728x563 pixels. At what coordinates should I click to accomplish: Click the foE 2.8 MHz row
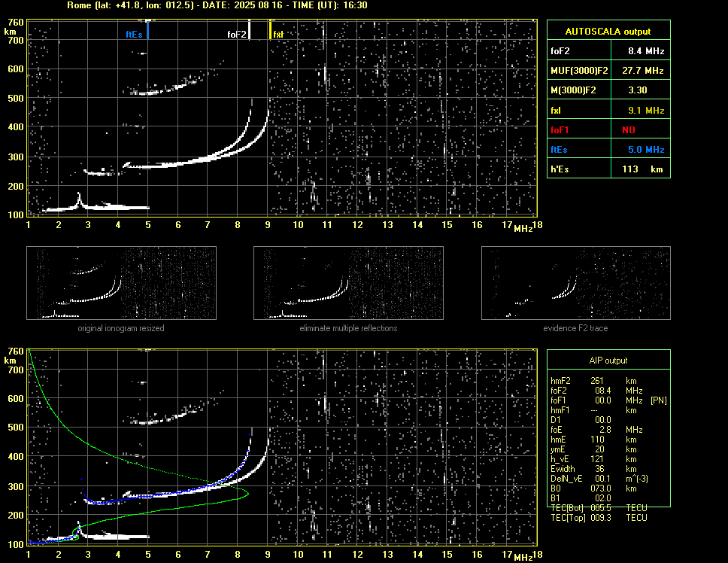[596, 430]
